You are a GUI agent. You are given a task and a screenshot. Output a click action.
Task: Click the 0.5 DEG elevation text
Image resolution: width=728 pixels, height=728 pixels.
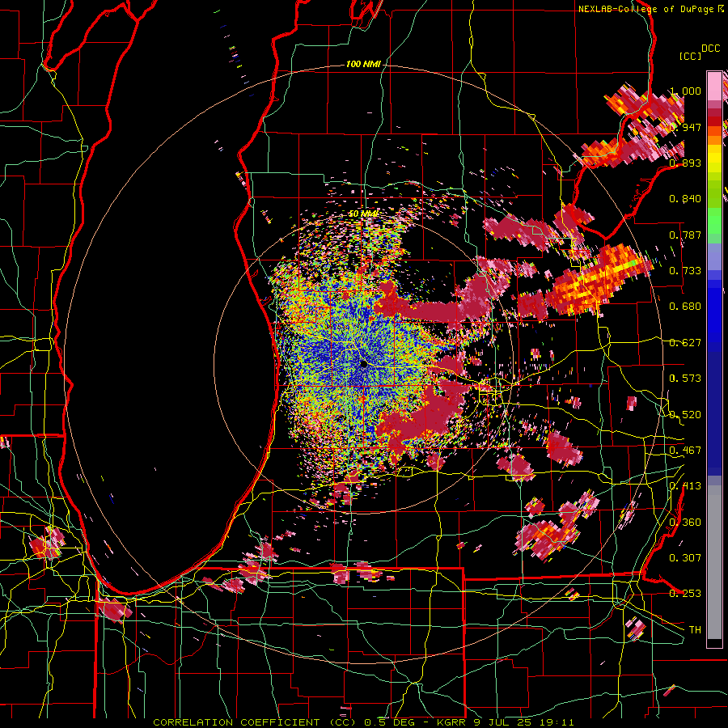coord(391,722)
